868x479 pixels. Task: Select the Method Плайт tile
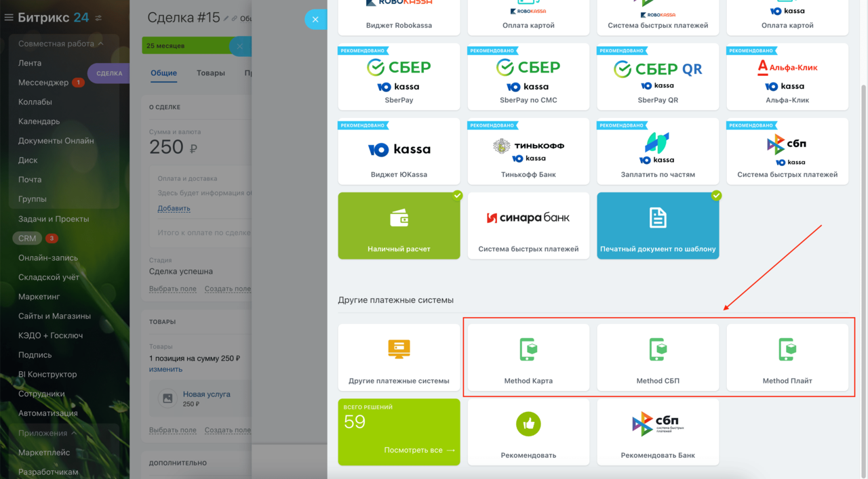(x=787, y=357)
